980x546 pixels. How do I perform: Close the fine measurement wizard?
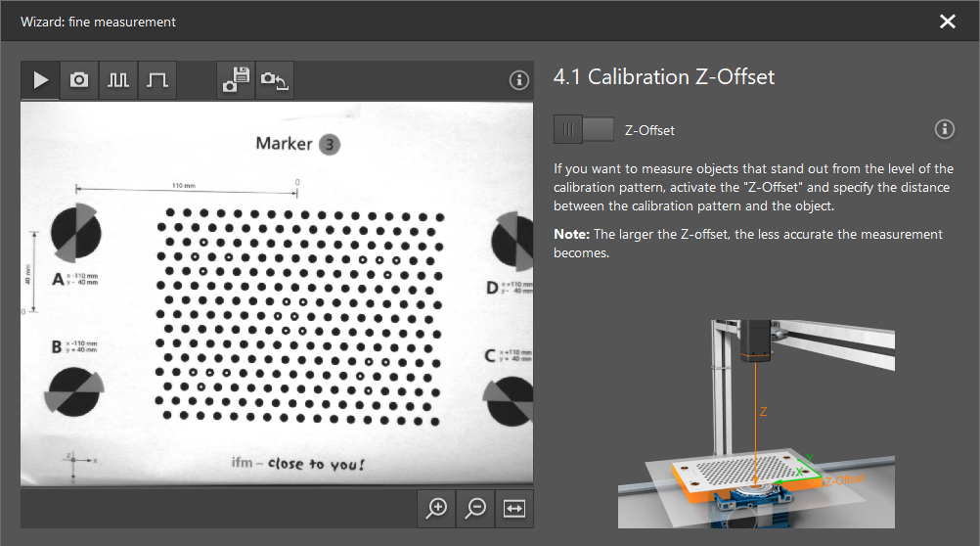[947, 21]
